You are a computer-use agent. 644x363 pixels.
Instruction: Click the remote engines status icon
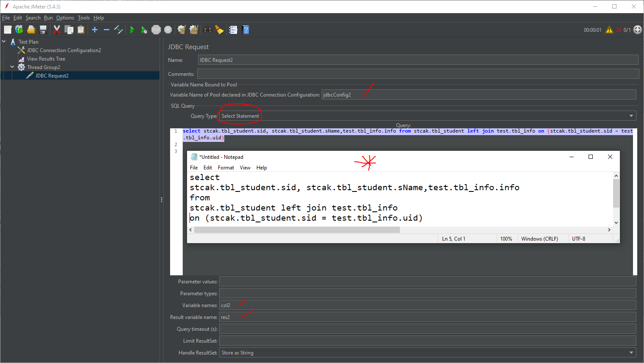tap(638, 30)
